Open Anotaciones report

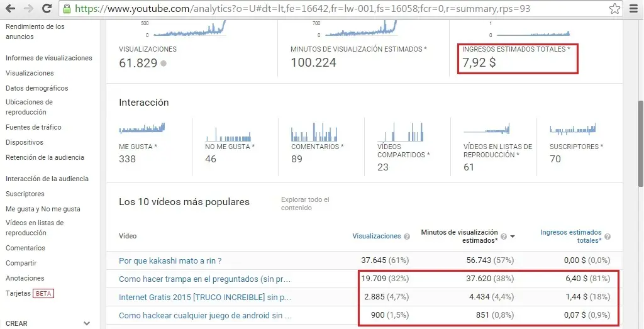coord(25,278)
